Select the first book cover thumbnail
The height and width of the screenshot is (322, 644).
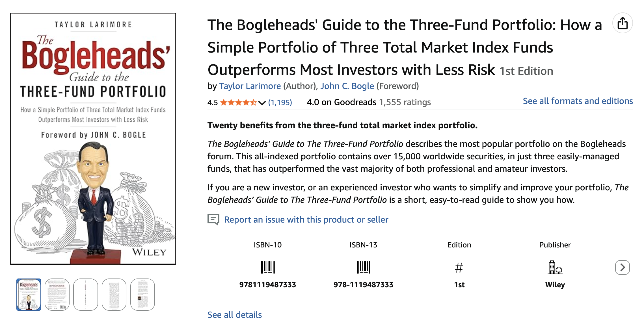(29, 294)
